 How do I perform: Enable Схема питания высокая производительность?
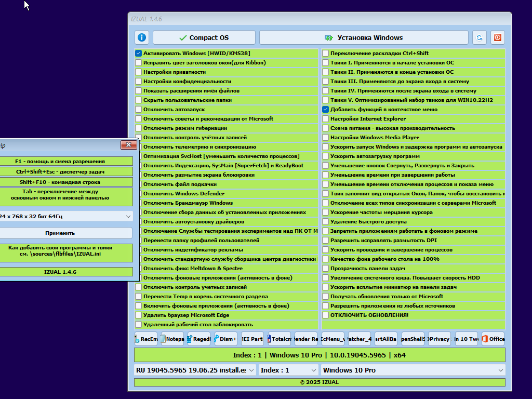(x=325, y=128)
